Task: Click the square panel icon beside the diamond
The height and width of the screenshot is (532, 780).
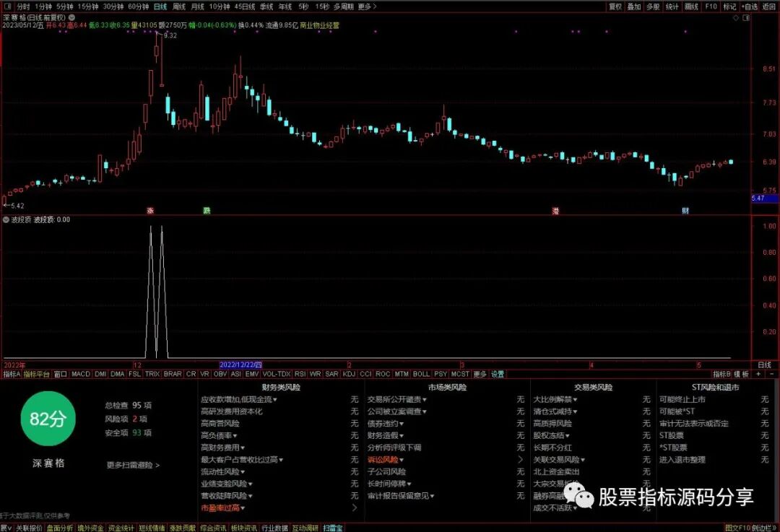Action: point(745,17)
